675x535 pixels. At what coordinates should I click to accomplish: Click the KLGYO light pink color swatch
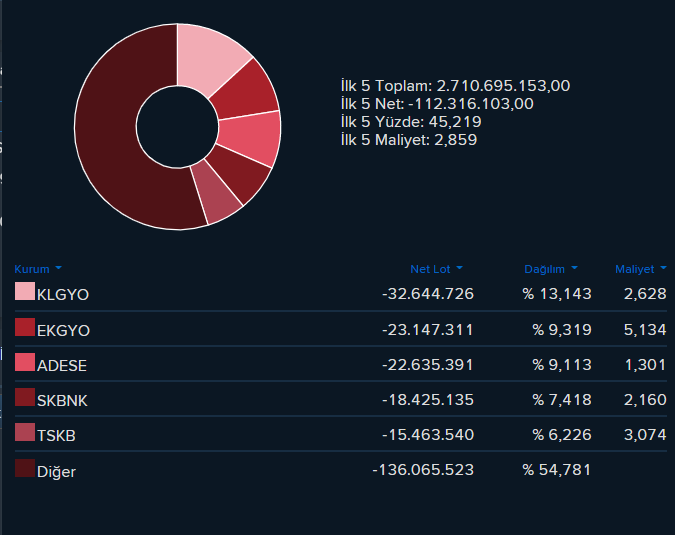pos(25,291)
